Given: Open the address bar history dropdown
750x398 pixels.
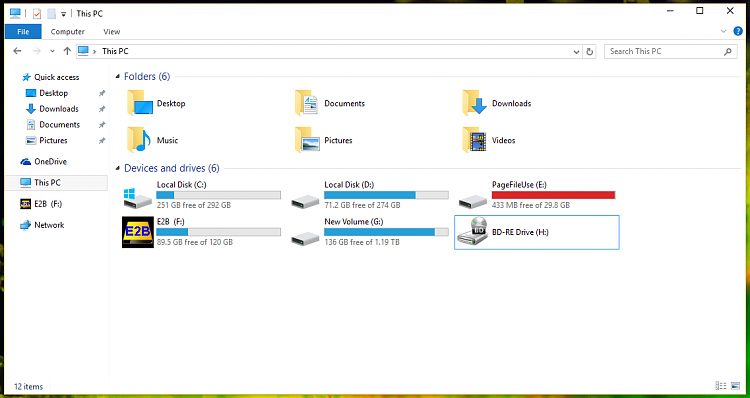Looking at the screenshot, I should pos(576,52).
